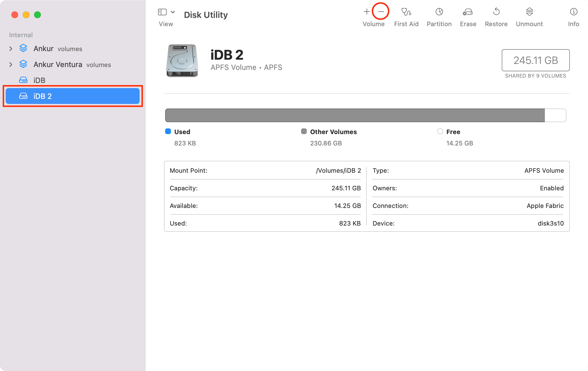Select the iDB volume in sidebar
588x371 pixels.
click(73, 80)
